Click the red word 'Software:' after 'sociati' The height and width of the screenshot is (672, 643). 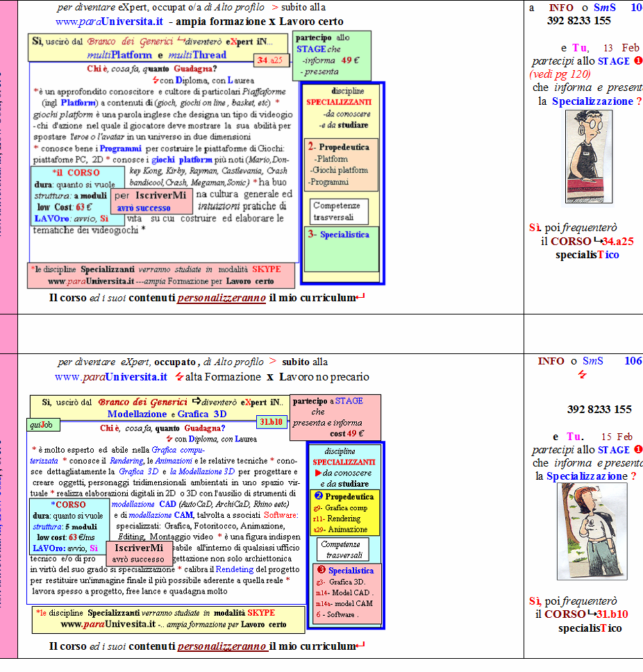coord(281,514)
